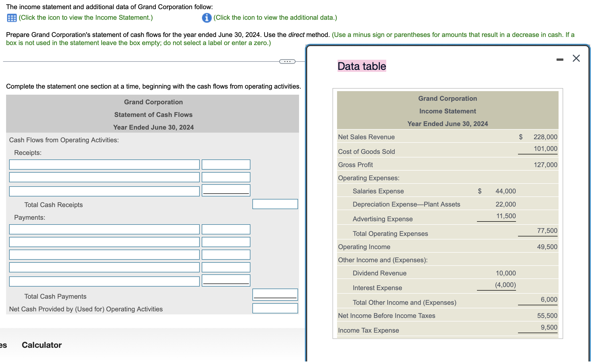Open the Calculator link
Image resolution: width=591 pixels, height=364 pixels.
(x=42, y=345)
